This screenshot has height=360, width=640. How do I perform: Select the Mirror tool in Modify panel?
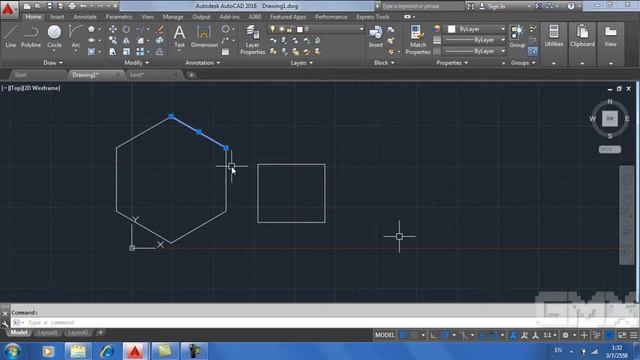click(126, 40)
